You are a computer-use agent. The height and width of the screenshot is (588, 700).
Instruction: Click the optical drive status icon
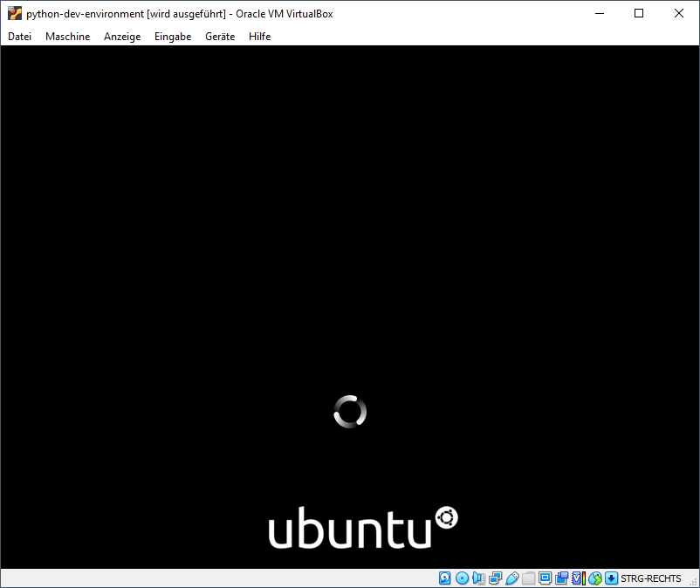point(460,578)
